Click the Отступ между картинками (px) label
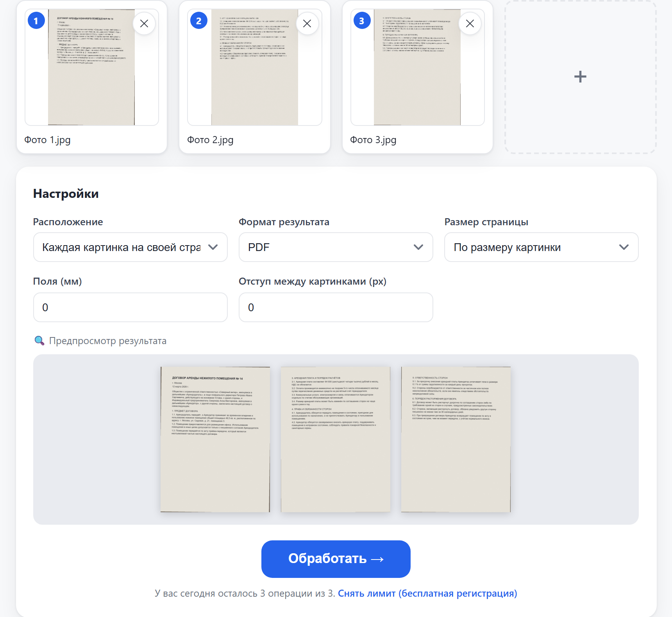 point(313,282)
